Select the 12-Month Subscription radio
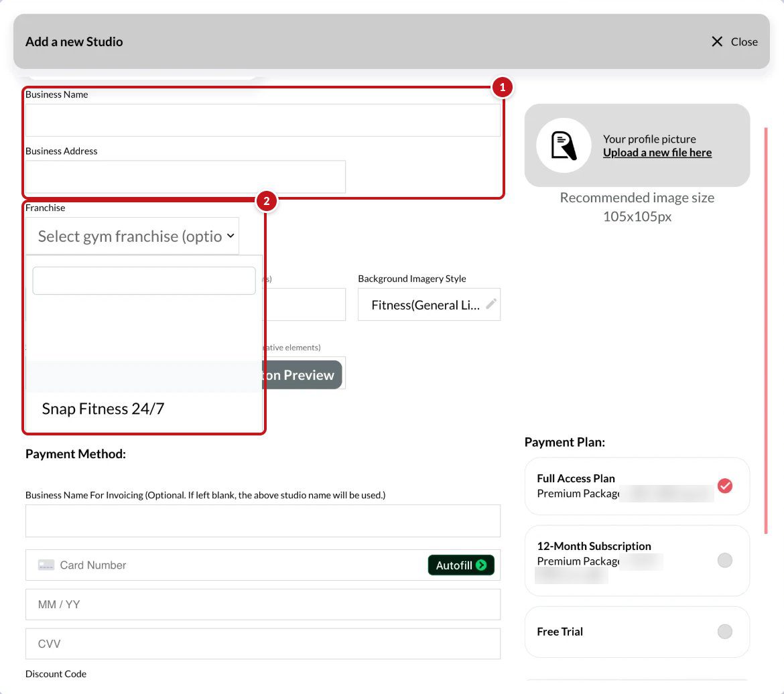The width and height of the screenshot is (784, 694). 724,560
